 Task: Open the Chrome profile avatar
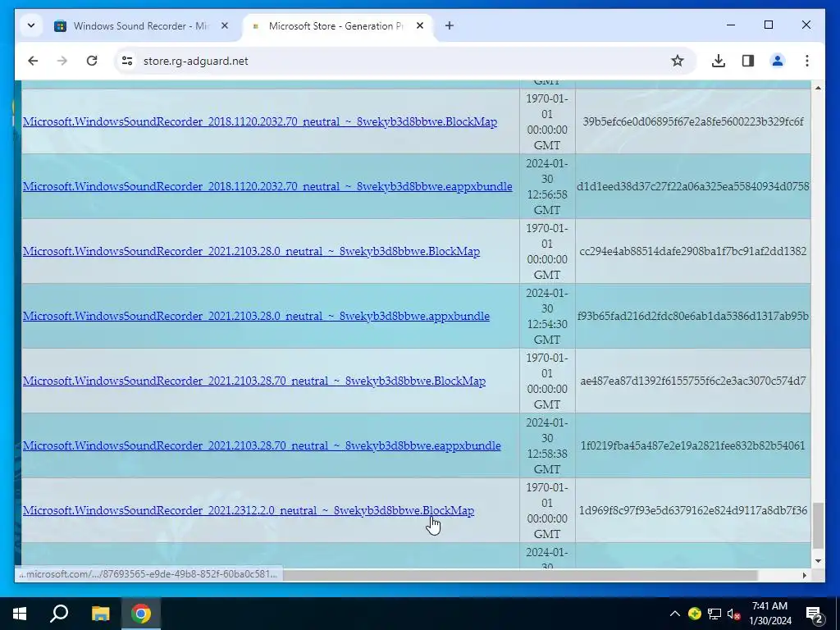[778, 61]
